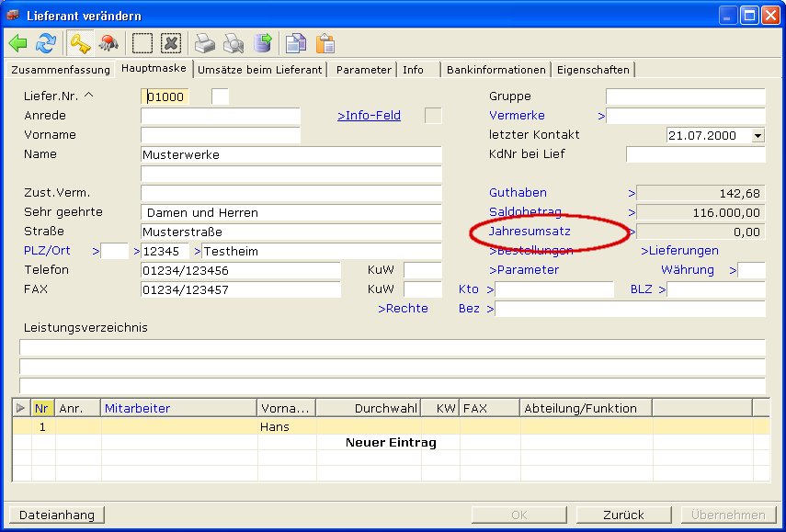786x532 pixels.
Task: Click the Dateianhang button
Action: coord(56,515)
